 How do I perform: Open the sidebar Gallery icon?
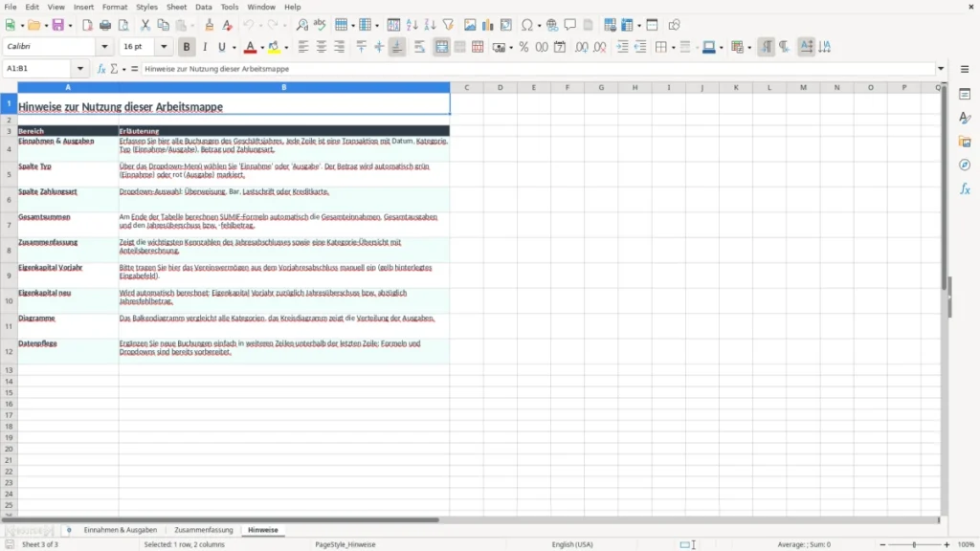click(965, 142)
